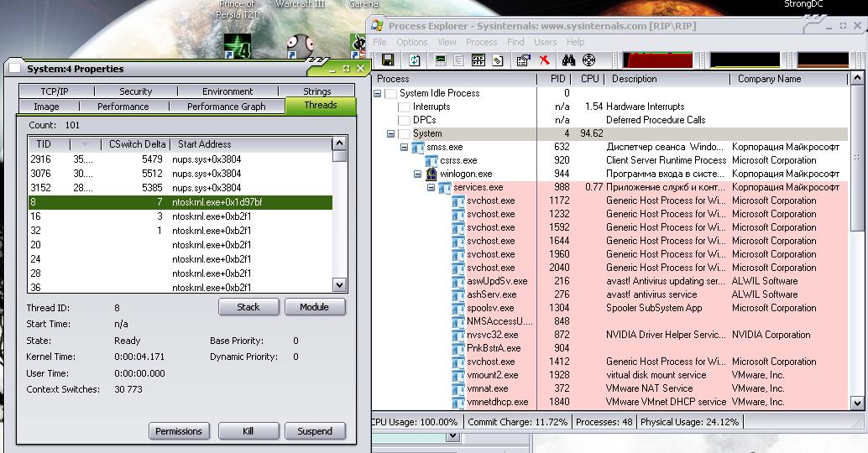Click the Properties toolbar icon
The height and width of the screenshot is (453, 868).
[x=523, y=60]
